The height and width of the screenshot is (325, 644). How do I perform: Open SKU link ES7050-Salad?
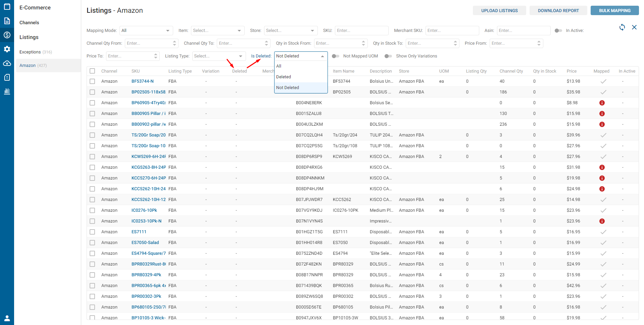pos(145,243)
